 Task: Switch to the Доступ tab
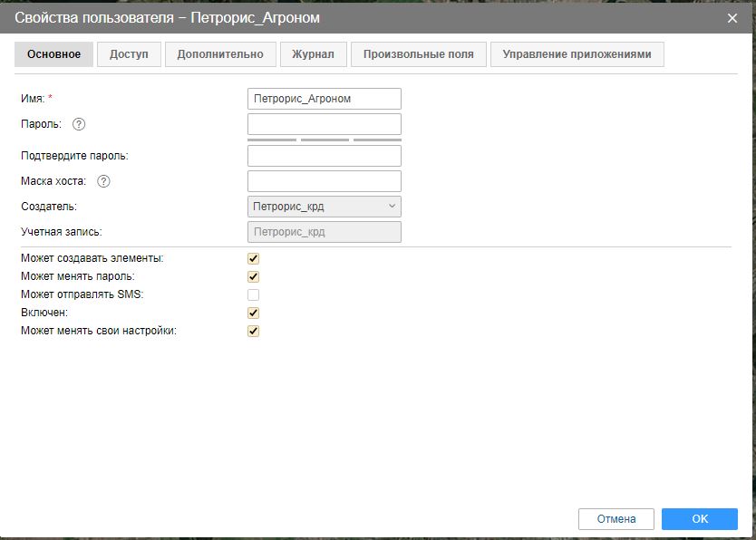coord(129,54)
